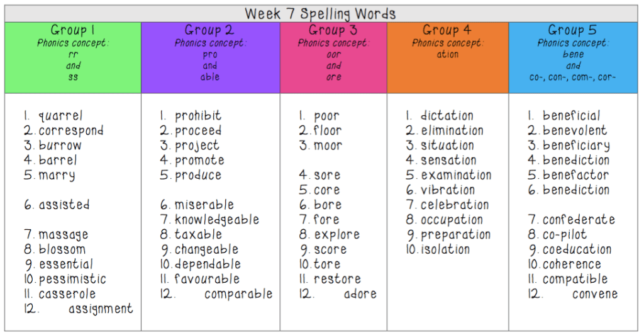This screenshot has height=335, width=644.
Task: Select the word convene
Action: (x=595, y=294)
